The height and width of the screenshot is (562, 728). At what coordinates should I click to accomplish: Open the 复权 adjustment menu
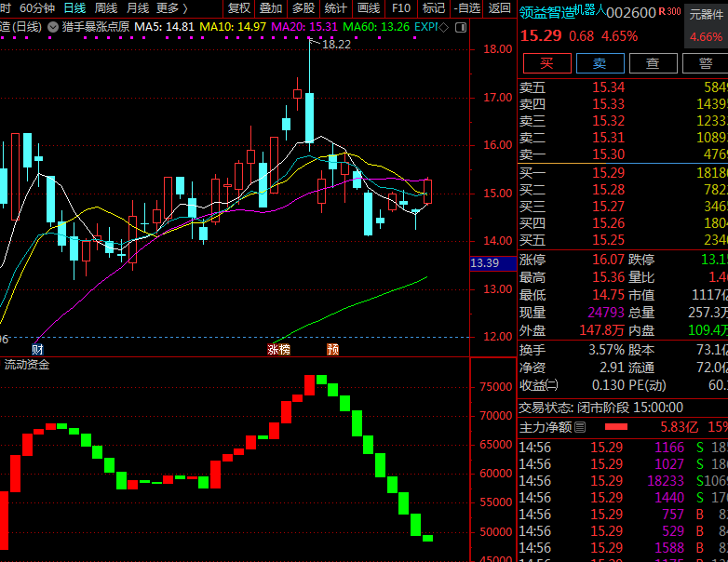coord(239,8)
